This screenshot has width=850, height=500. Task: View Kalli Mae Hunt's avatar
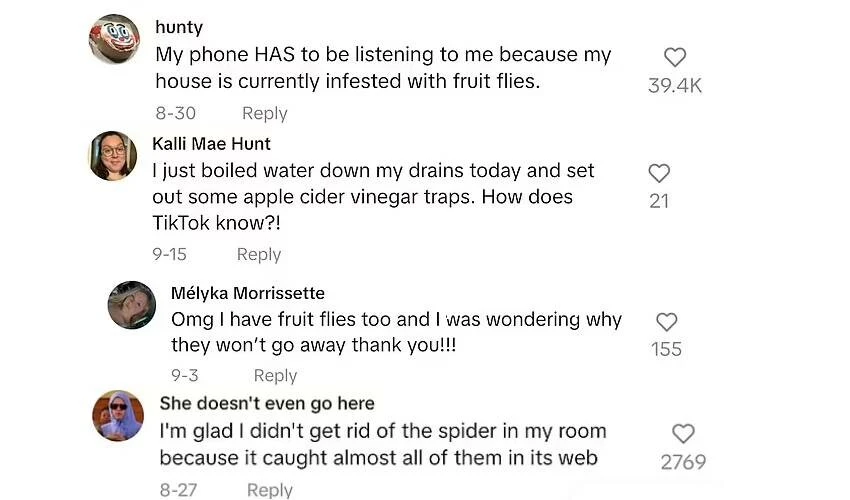(113, 155)
